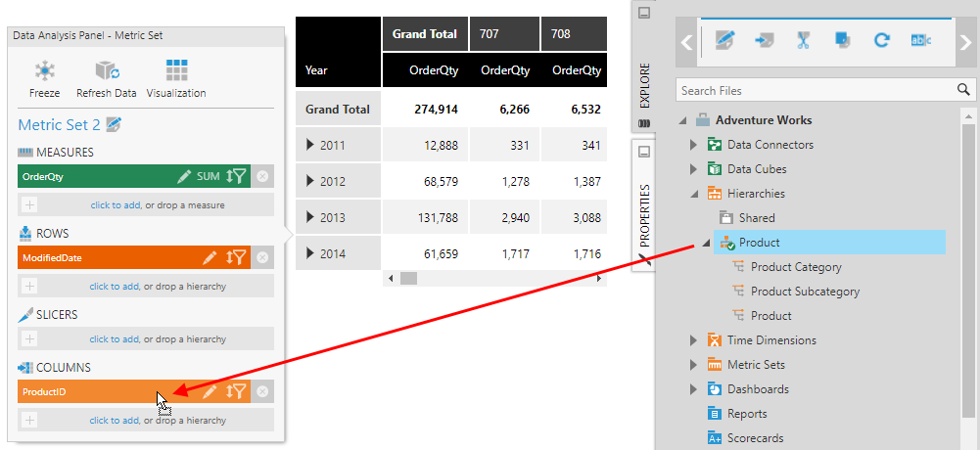Click the abc rename icon in toolbar

[x=920, y=40]
